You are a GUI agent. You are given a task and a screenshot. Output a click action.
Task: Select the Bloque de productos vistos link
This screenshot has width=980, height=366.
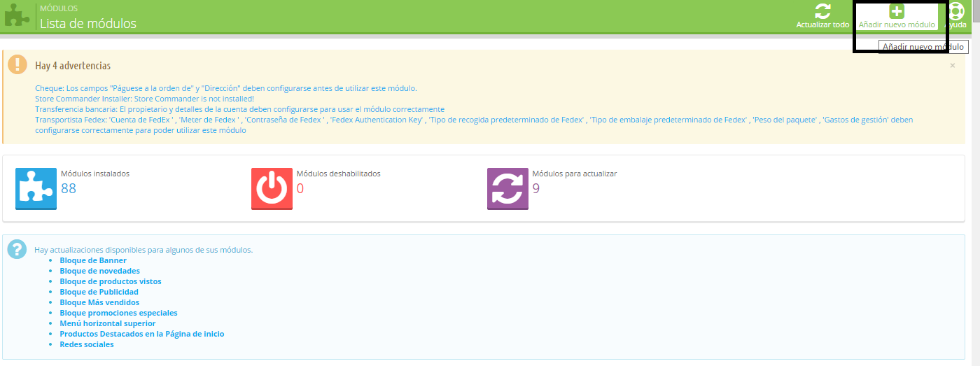pyautogui.click(x=111, y=281)
